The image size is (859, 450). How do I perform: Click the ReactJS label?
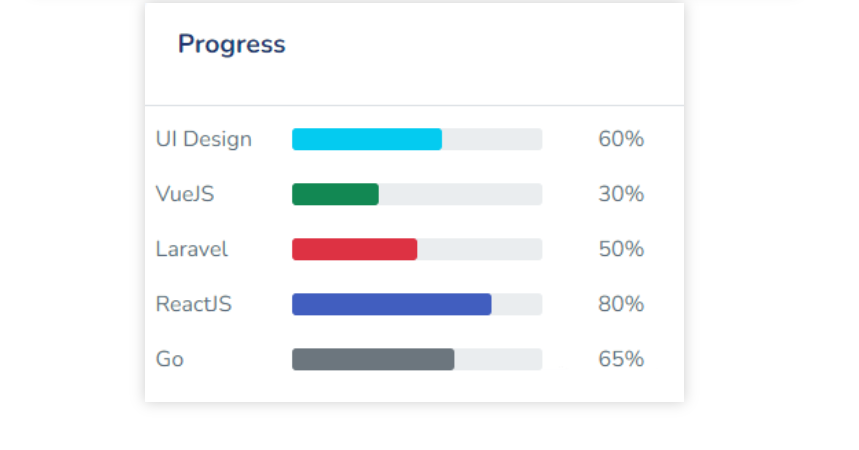click(x=194, y=304)
